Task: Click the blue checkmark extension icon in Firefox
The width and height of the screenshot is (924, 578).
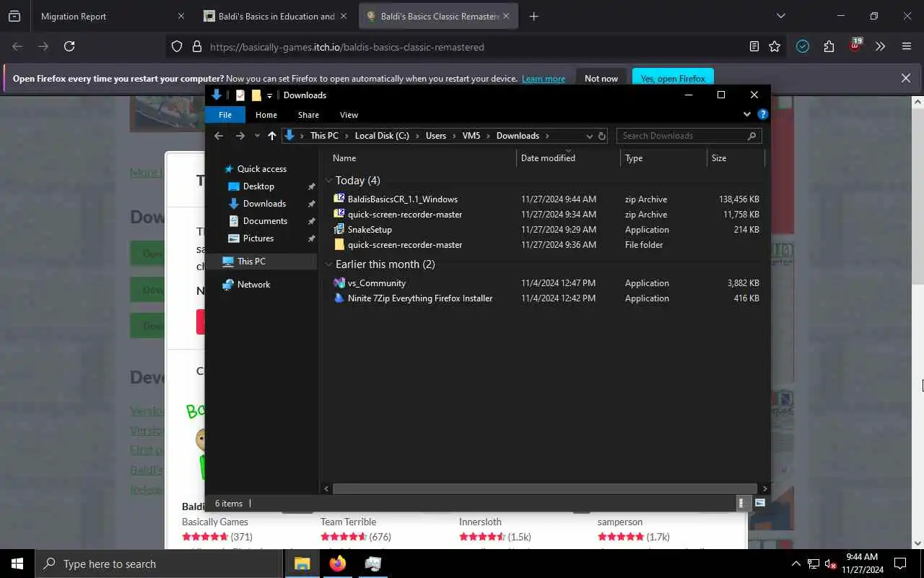Action: (803, 46)
